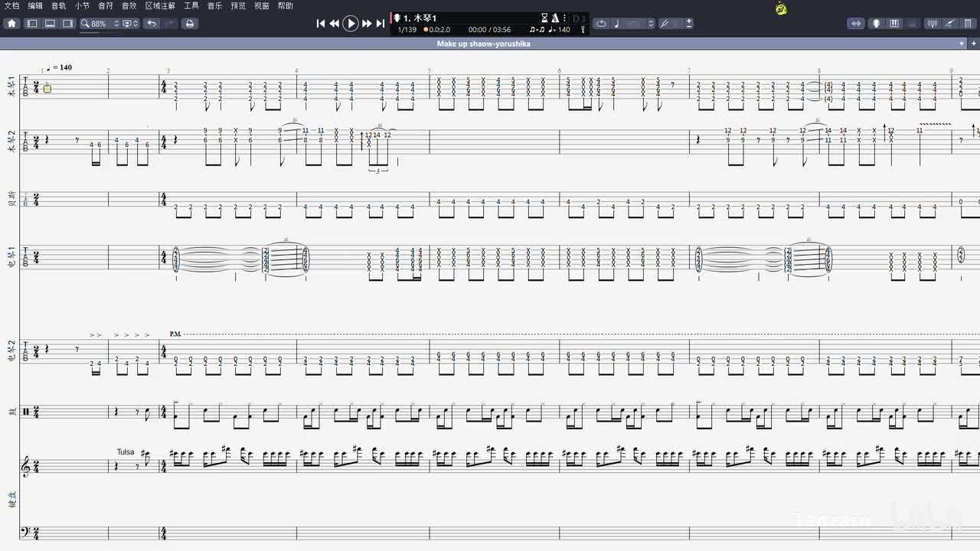Click the plus/minus transpose button
The height and width of the screenshot is (551, 980).
689,24
